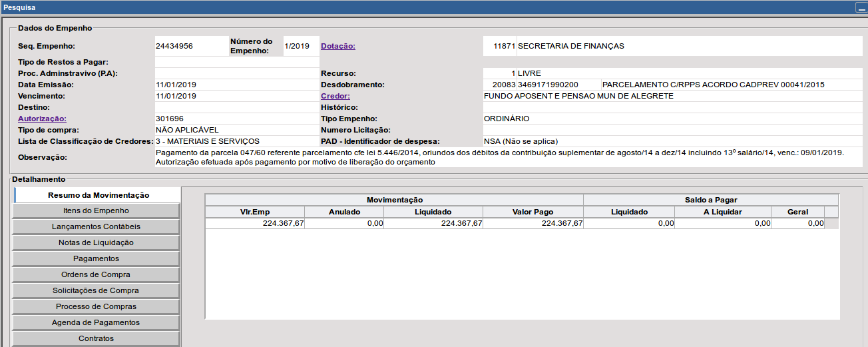Click the Valor Pago column header
The image size is (868, 347).
click(x=533, y=212)
